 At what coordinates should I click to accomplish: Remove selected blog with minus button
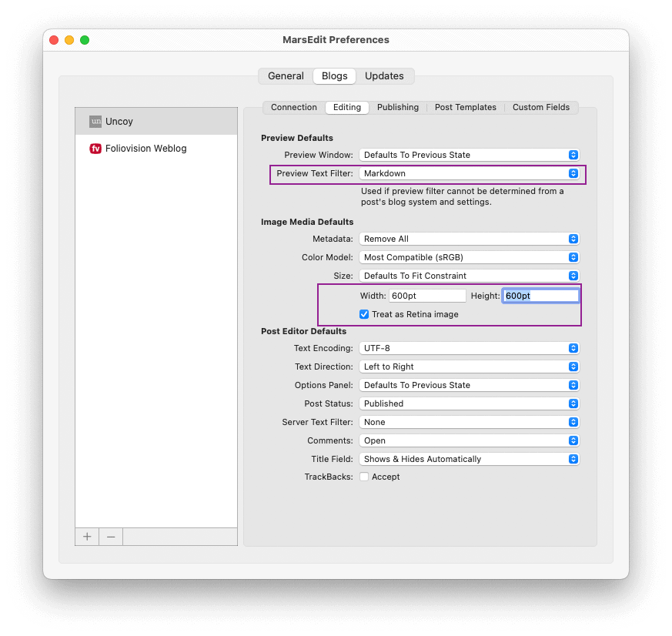tap(111, 537)
